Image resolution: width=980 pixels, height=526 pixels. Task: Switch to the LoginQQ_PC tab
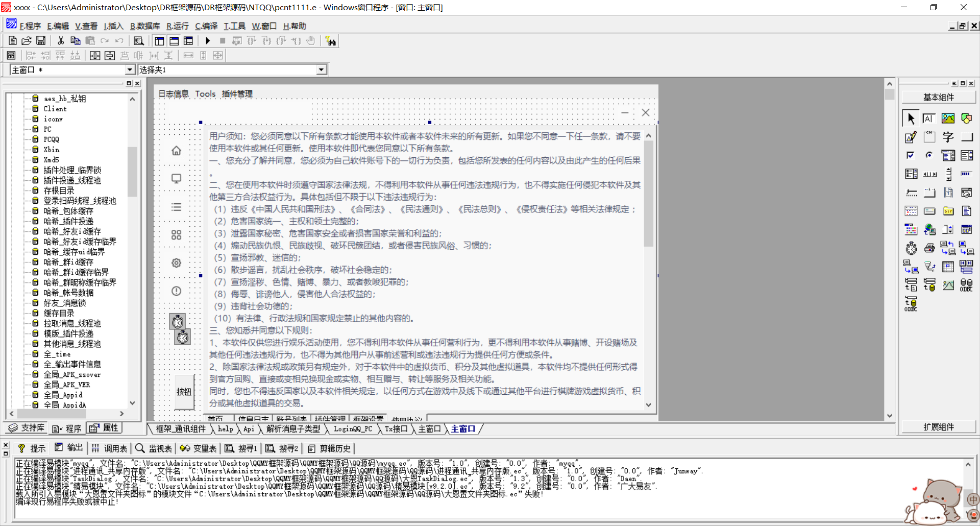[x=352, y=429]
